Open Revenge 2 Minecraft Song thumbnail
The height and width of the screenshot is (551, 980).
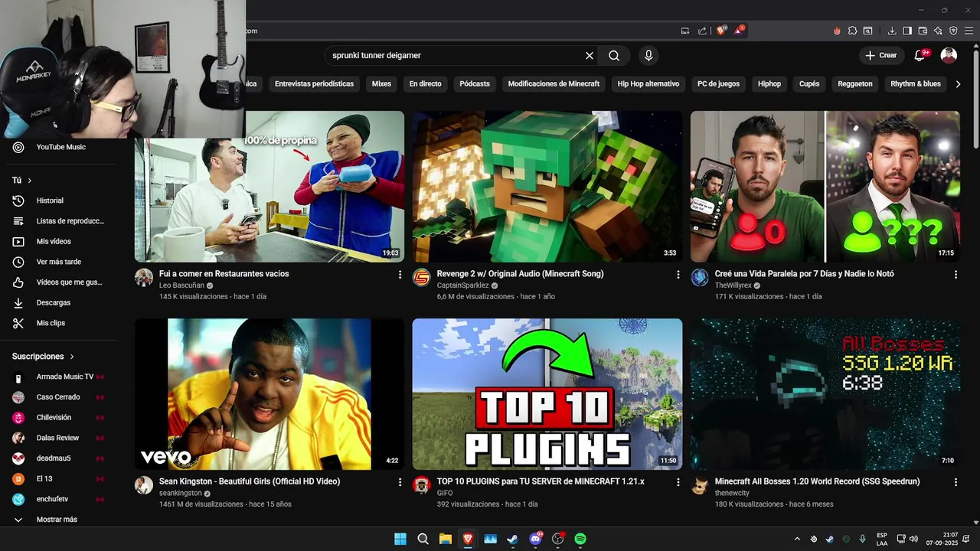point(547,187)
